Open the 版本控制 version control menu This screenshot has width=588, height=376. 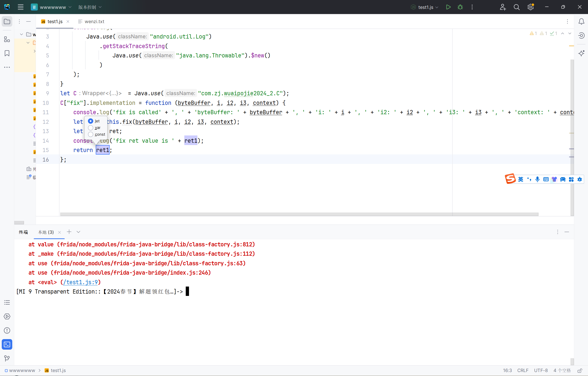90,7
